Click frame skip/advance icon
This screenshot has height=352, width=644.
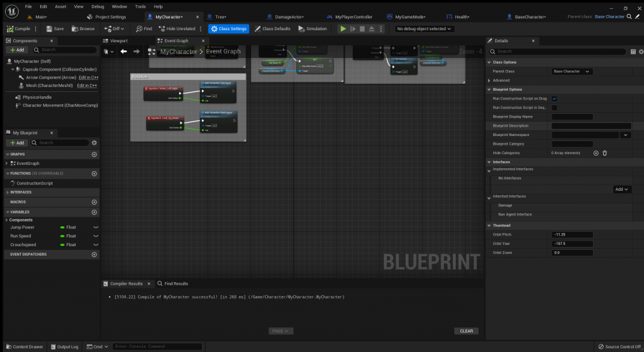353,29
